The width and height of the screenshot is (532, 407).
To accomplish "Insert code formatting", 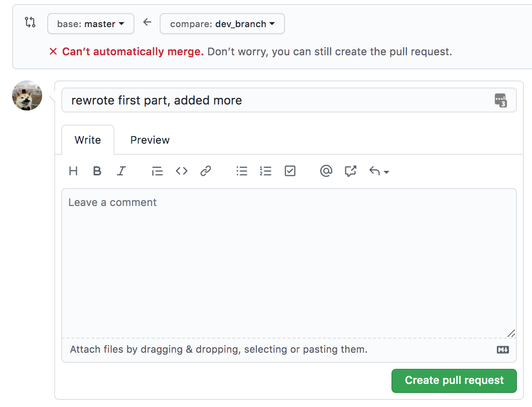I will (x=182, y=171).
